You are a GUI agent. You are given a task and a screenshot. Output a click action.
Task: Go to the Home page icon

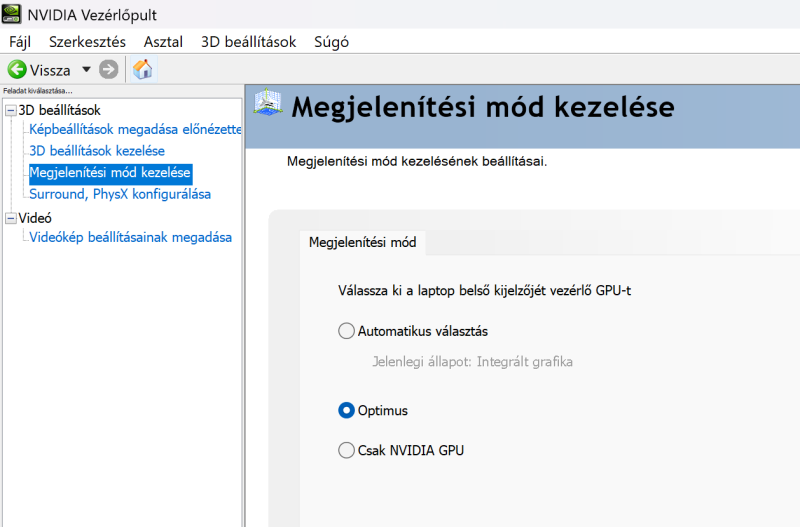coord(143,70)
